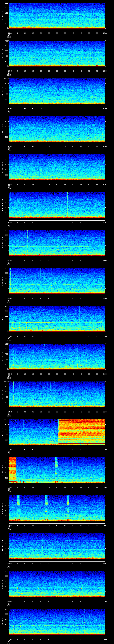
Task: Click the 14:24:00 start time label
Action: (x=9, y=412)
